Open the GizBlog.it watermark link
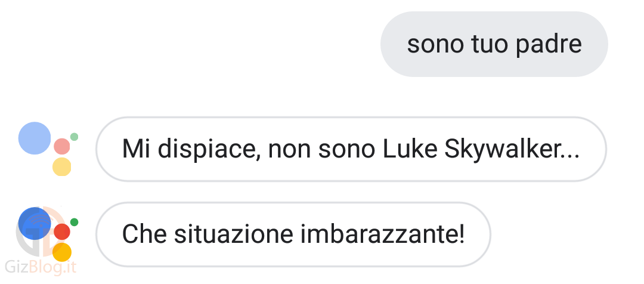Viewport: 644px width, 284px height. (x=41, y=267)
